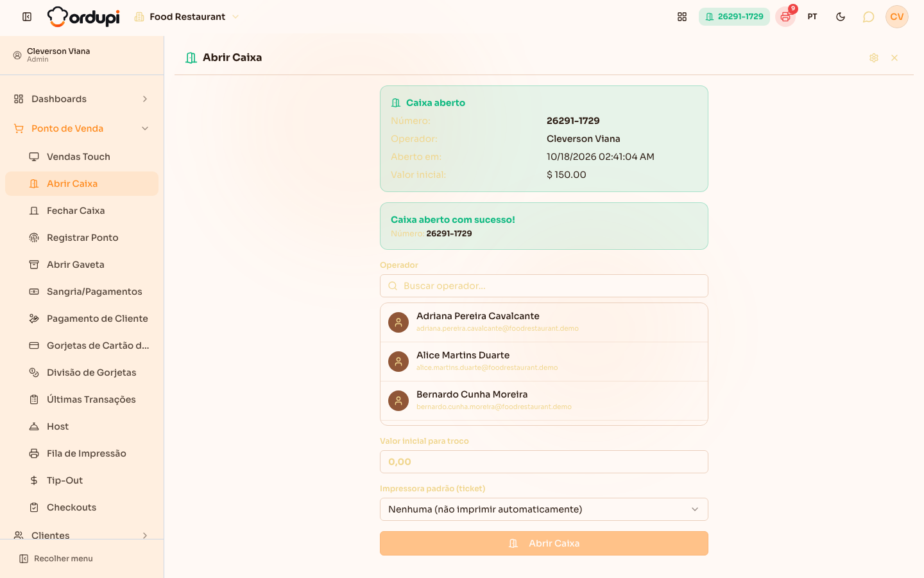This screenshot has width=924, height=578.
Task: Select operator Adriana Pereira Cavalcante
Action: click(x=544, y=322)
